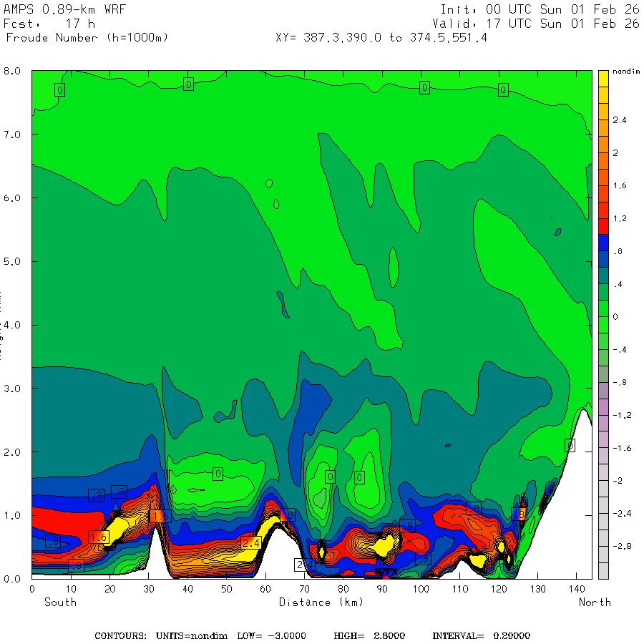Image resolution: width=644 pixels, height=644 pixels.
Task: Click the 70 km distance axis tick label
Action: point(304,590)
